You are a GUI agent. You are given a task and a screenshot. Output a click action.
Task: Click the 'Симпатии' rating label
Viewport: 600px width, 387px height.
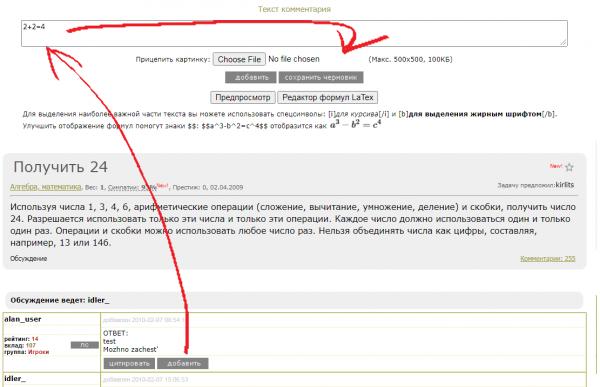pyautogui.click(x=122, y=188)
